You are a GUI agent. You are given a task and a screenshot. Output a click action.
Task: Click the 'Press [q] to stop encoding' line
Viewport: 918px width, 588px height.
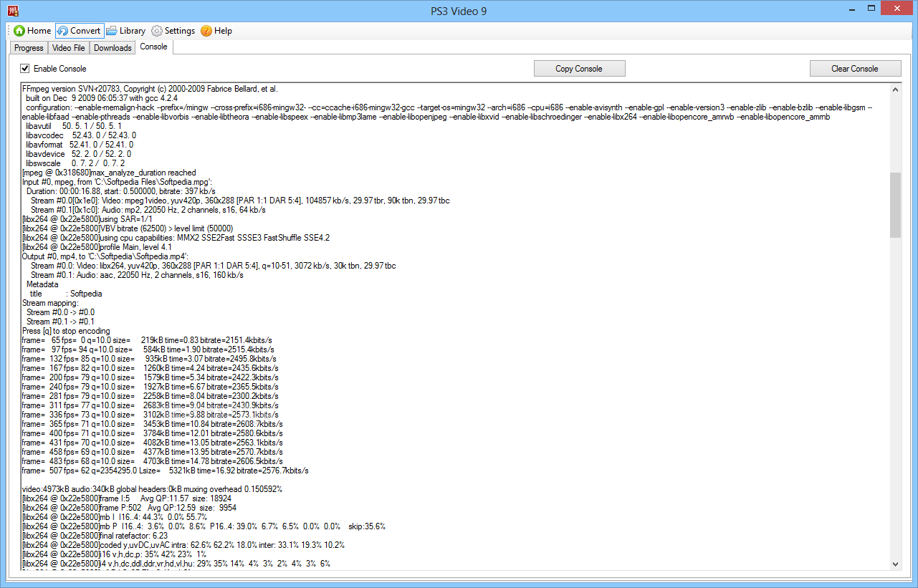tap(66, 331)
